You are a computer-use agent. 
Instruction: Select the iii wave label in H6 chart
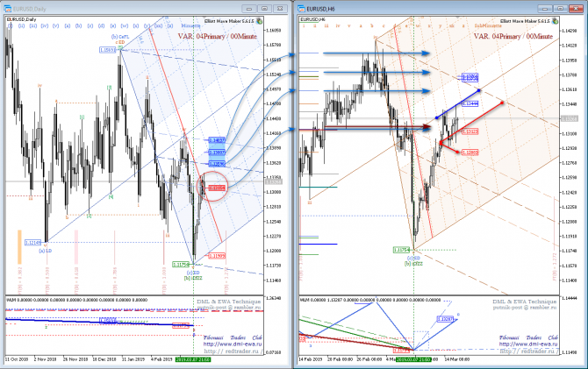click(x=326, y=25)
